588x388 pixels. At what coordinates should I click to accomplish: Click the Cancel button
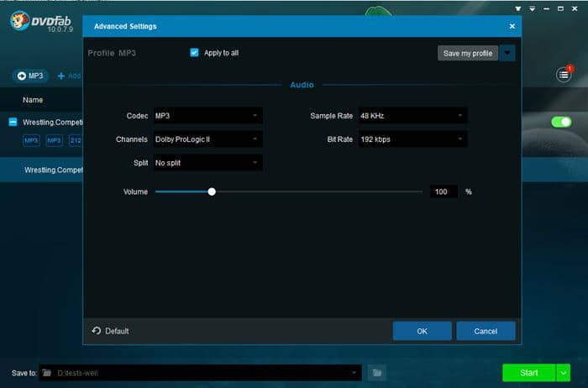486,331
